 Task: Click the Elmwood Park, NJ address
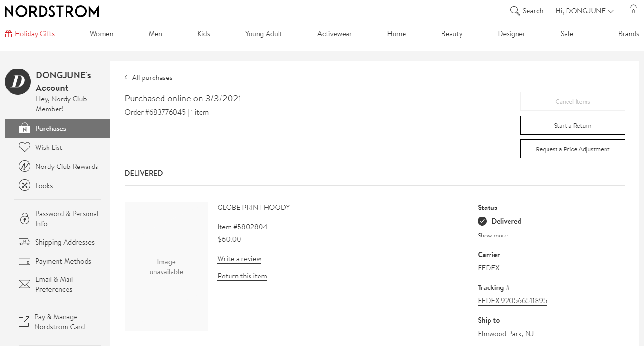coord(506,334)
